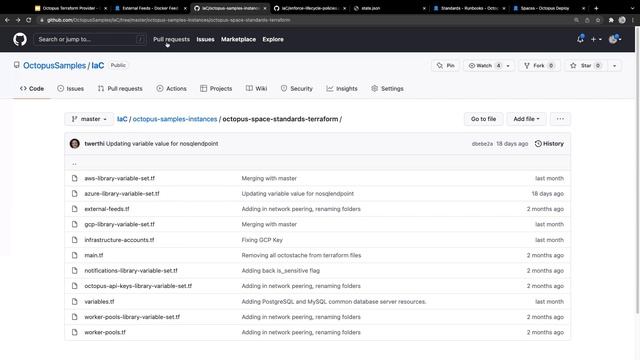Open the IaC repository name link
Image resolution: width=640 pixels, height=360 pixels.
[x=98, y=65]
